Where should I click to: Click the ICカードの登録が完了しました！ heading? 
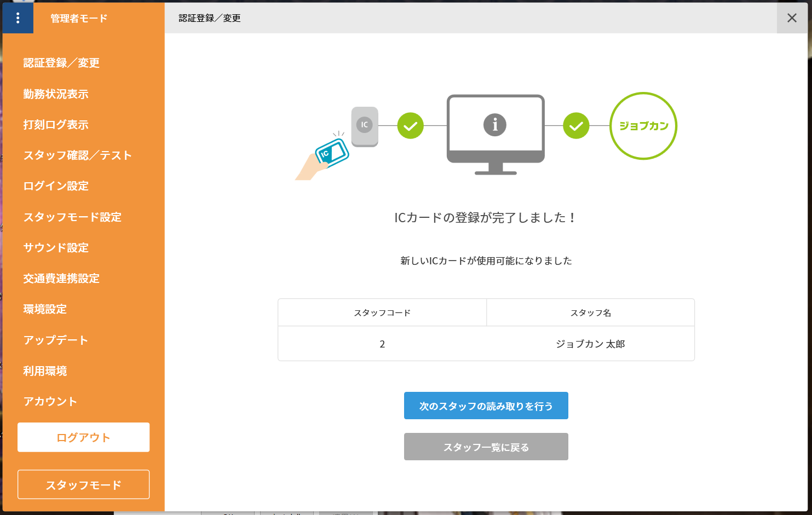point(486,218)
